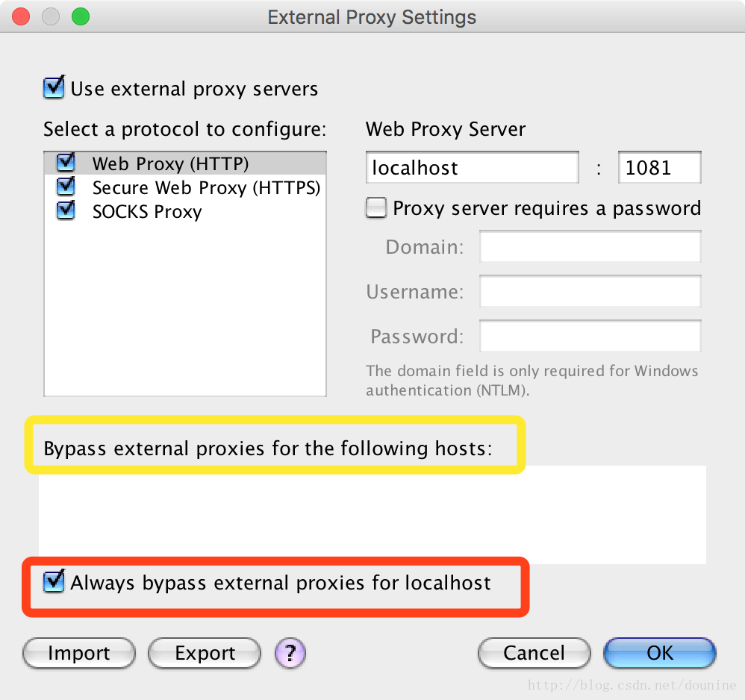Click the localhost proxy server host field
This screenshot has height=700, width=745.
point(473,167)
